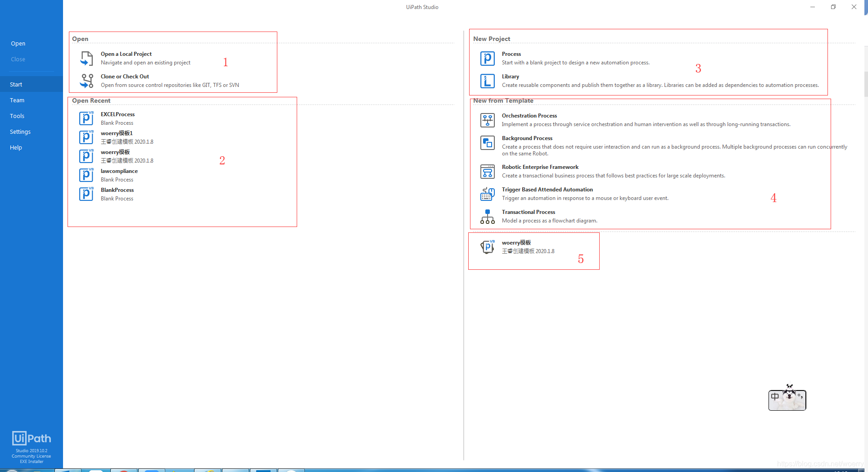Viewport: 868px width, 472px height.
Task: Close the UiPath Studio window
Action: coord(854,7)
